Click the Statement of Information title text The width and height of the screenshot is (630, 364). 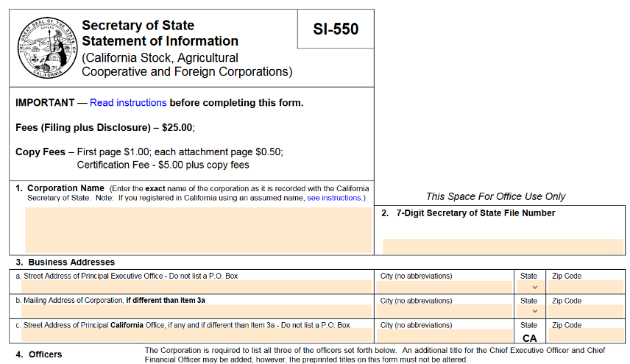click(160, 41)
